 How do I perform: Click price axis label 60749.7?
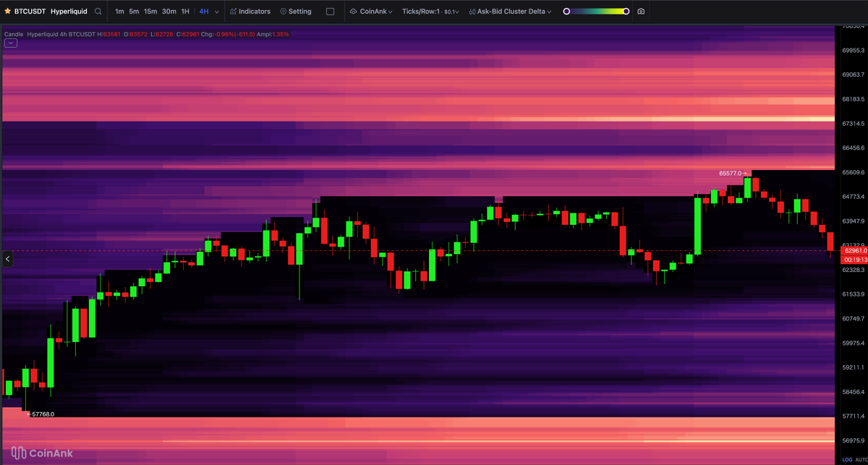tap(854, 318)
